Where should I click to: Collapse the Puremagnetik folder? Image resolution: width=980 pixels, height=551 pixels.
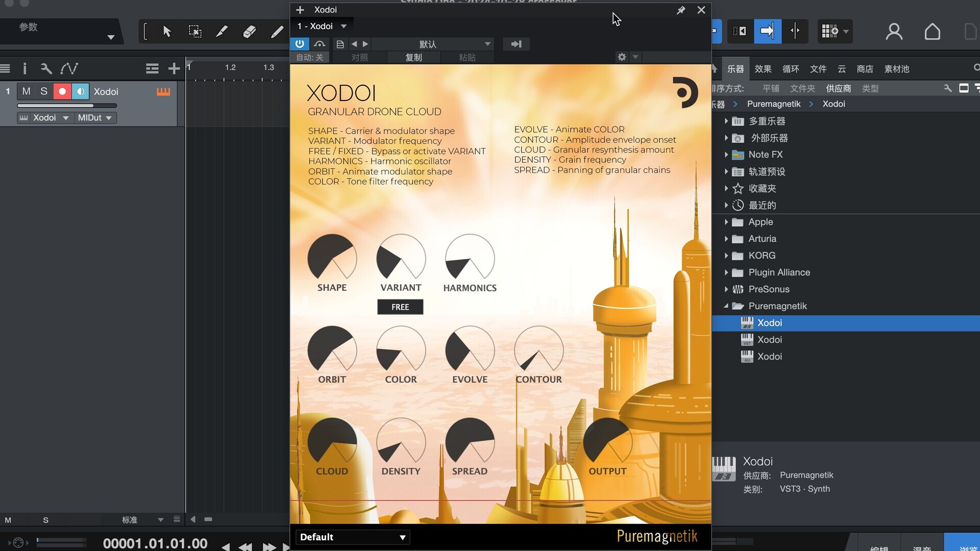(x=726, y=306)
